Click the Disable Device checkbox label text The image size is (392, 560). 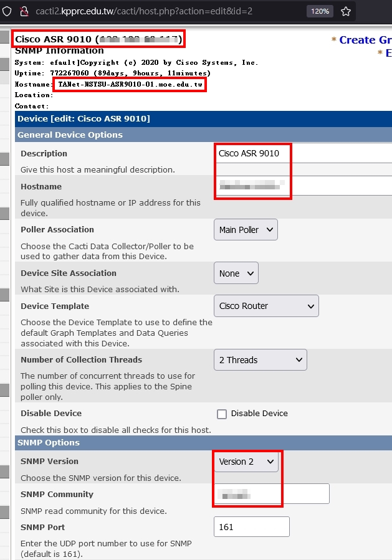259,414
